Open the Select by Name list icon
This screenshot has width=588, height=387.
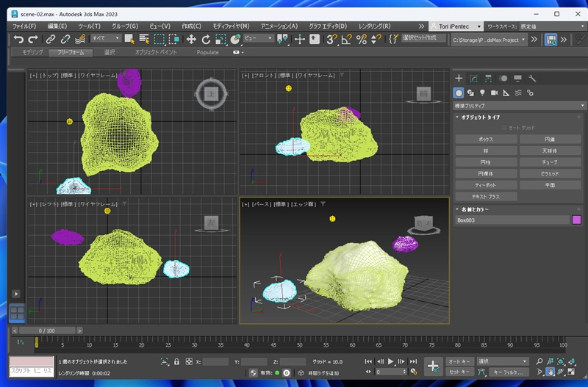144,39
